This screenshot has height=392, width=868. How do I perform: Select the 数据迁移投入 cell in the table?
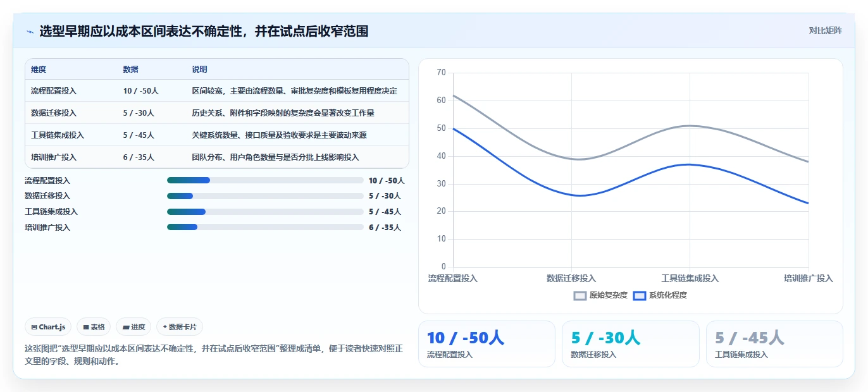pyautogui.click(x=54, y=113)
